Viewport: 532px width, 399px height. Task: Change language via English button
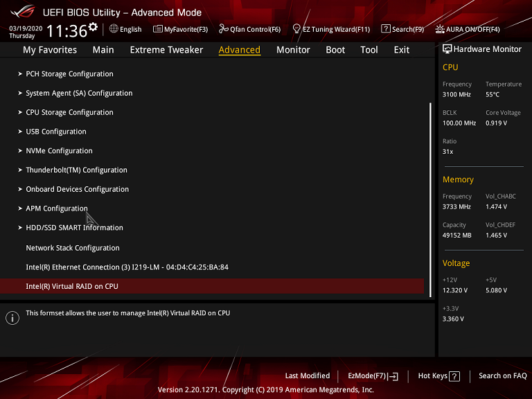(x=125, y=29)
